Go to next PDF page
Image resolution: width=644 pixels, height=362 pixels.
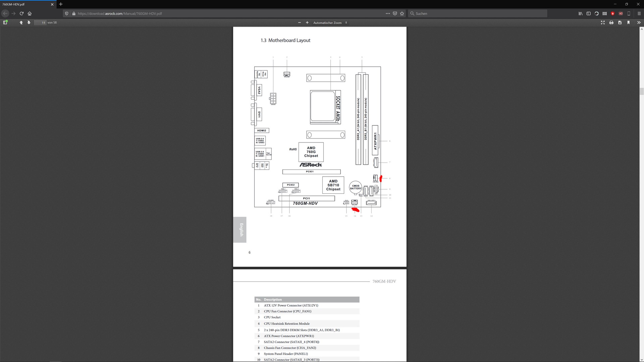click(29, 22)
